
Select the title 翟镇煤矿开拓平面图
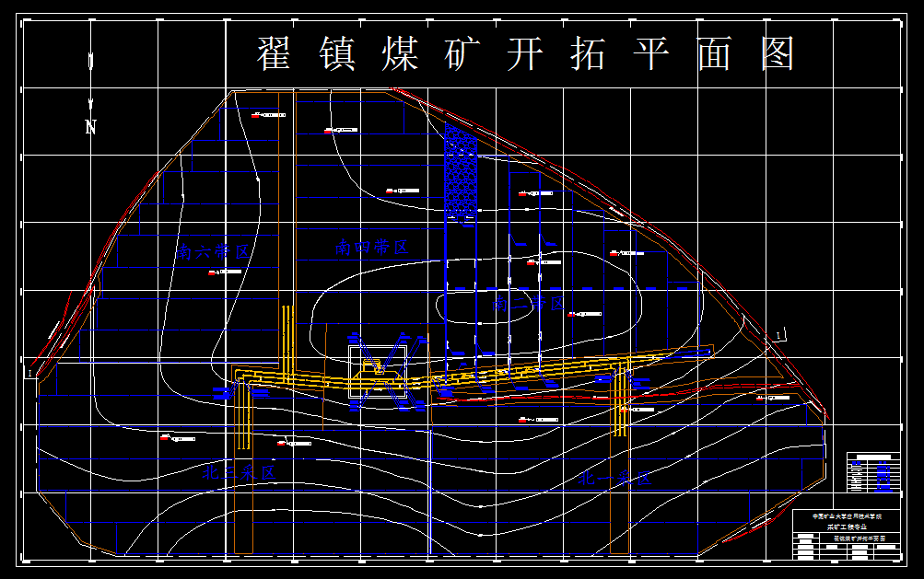click(x=525, y=53)
